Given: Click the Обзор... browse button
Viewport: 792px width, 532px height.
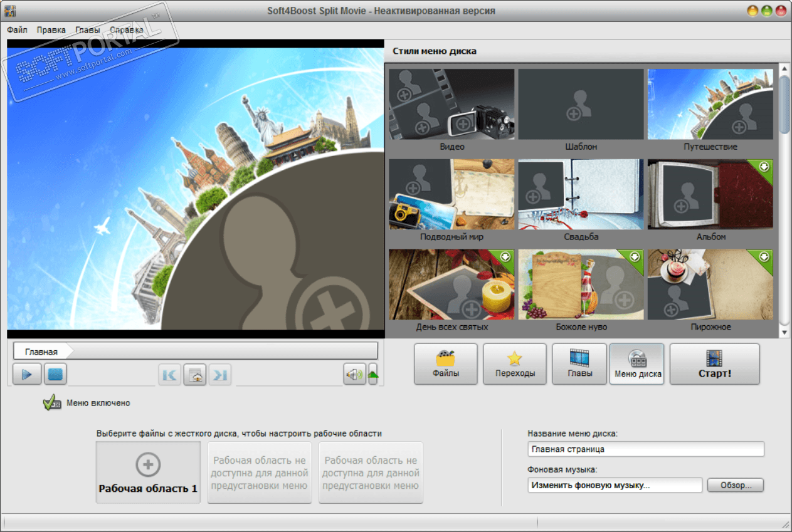Looking at the screenshot, I should point(736,485).
